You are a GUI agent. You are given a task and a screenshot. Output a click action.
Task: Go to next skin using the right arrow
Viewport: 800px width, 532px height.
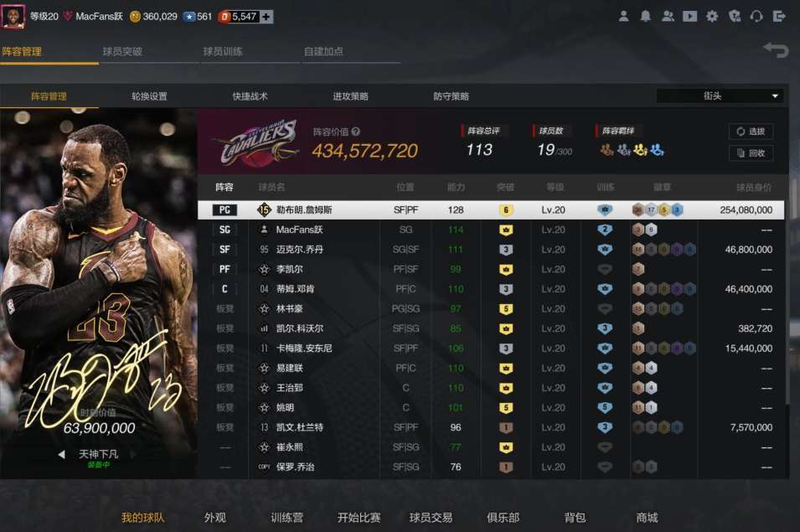[134, 454]
